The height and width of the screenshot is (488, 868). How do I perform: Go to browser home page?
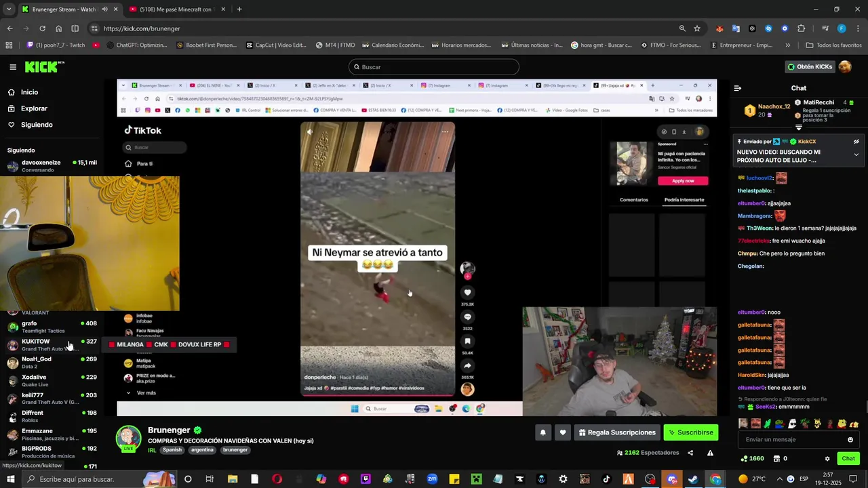(58, 28)
